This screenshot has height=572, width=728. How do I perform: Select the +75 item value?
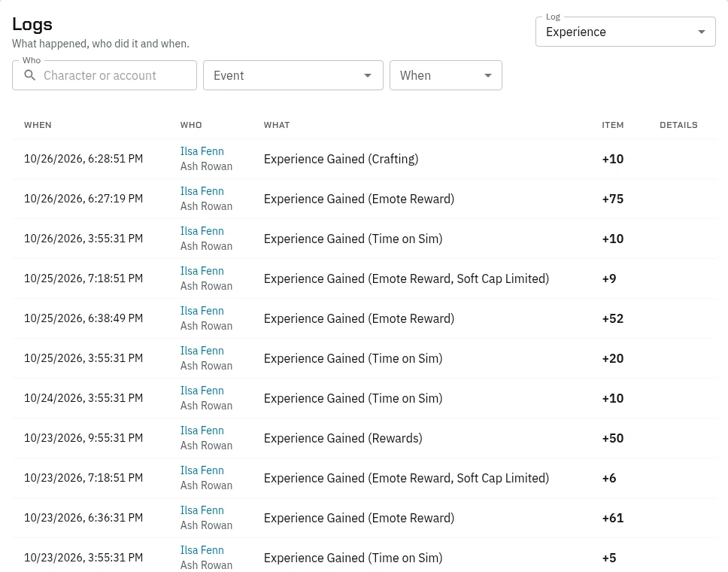613,199
